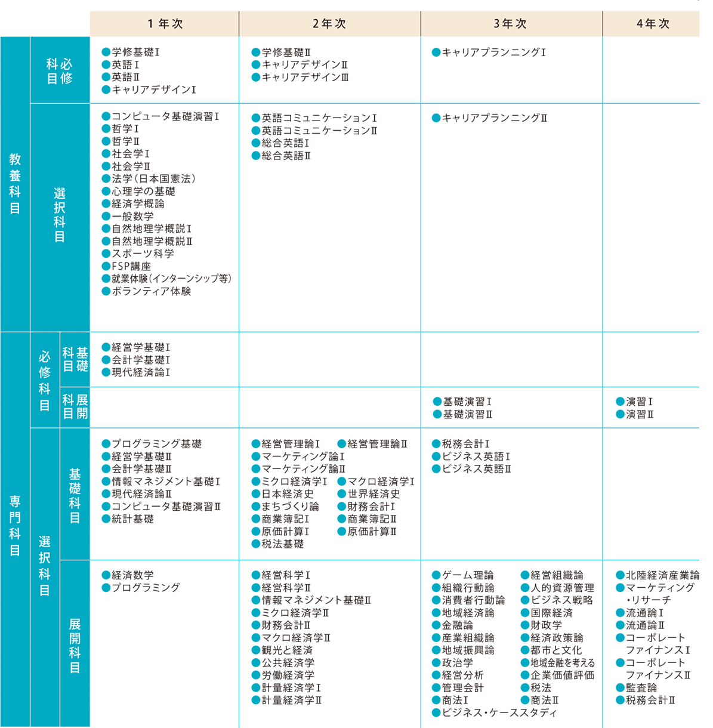Click the course 心理学の基礎

(x=138, y=192)
